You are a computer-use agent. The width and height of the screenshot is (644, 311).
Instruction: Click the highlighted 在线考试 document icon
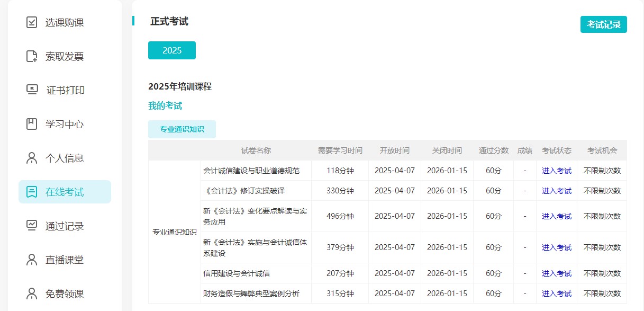(x=32, y=191)
